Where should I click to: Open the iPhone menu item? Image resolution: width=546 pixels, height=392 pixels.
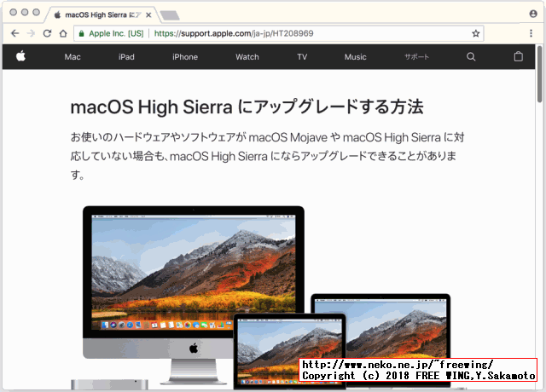pyautogui.click(x=185, y=57)
